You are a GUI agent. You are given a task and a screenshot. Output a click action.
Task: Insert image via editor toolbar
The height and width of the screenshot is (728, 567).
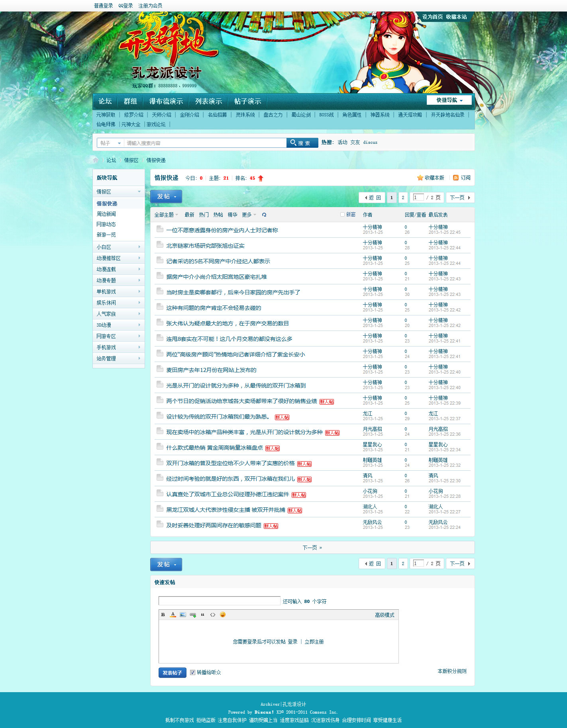[183, 614]
